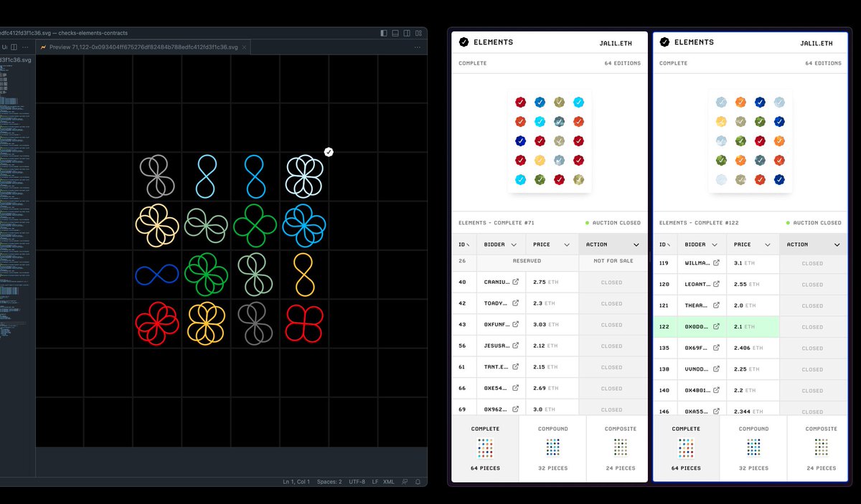Click Elements check logo in left panel
Screen dimensions: 861x504
[x=464, y=42]
